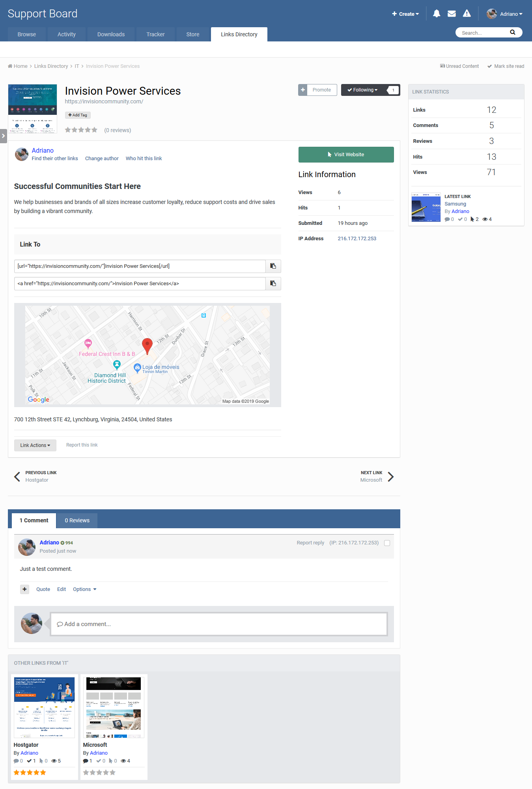Open the Microsoft link thumbnail
The height and width of the screenshot is (789, 532).
(114, 707)
